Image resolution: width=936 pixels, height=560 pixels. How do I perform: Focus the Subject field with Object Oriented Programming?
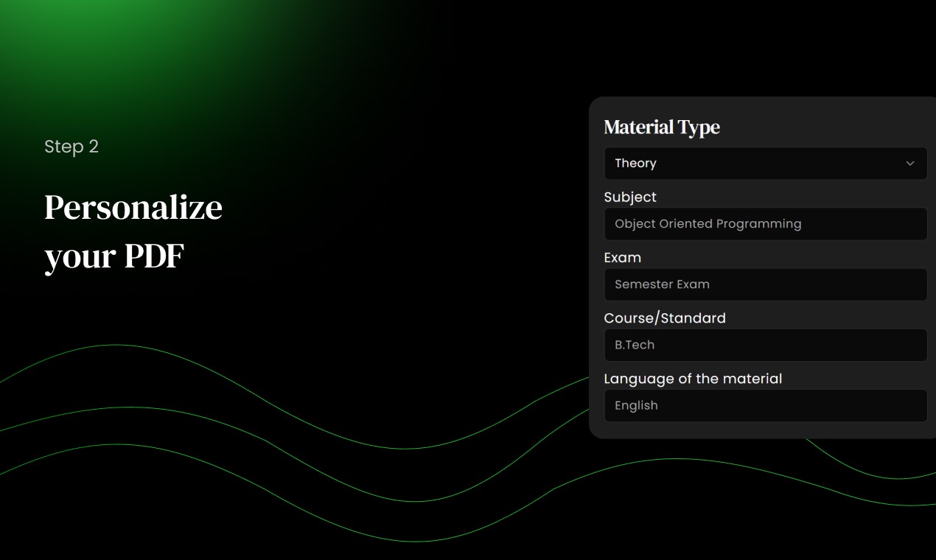pos(766,224)
